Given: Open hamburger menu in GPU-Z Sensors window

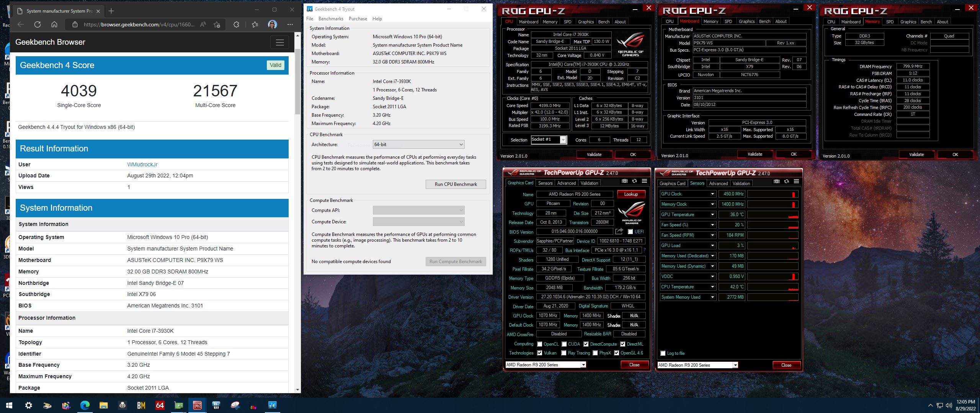Looking at the screenshot, I should 796,181.
